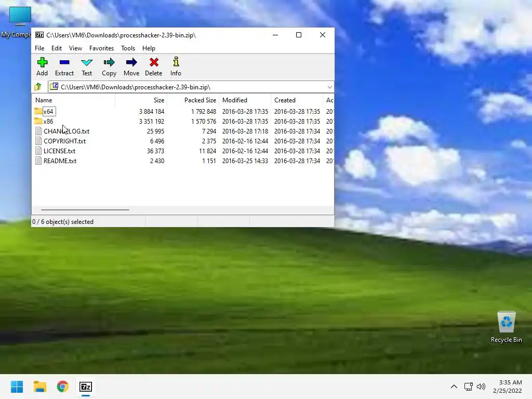Click status bar '0 / 6 object(s) selected'
The image size is (532, 399).
[63, 221]
